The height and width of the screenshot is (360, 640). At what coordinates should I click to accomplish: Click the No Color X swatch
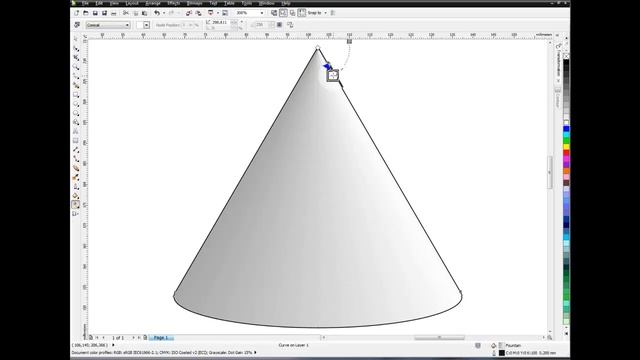566,56
